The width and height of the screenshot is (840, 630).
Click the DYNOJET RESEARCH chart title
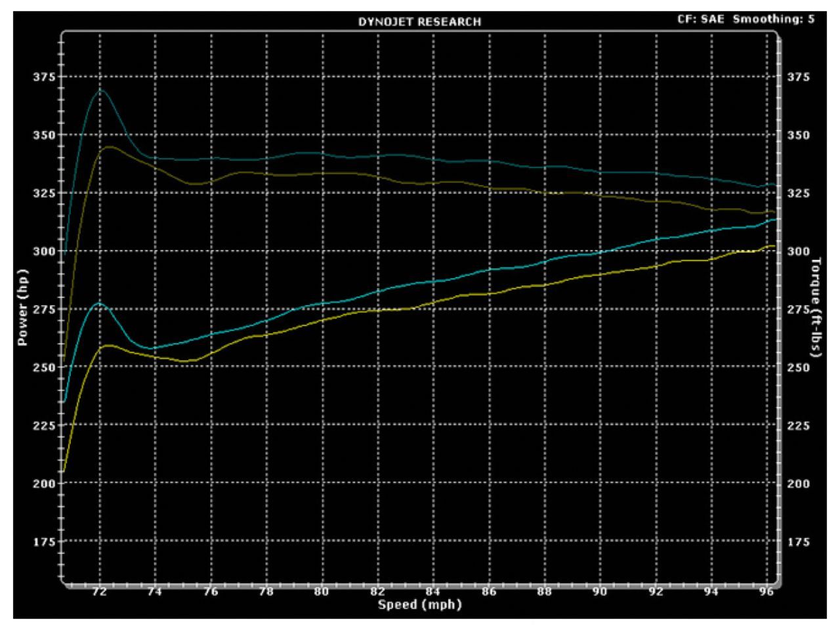pos(419,22)
